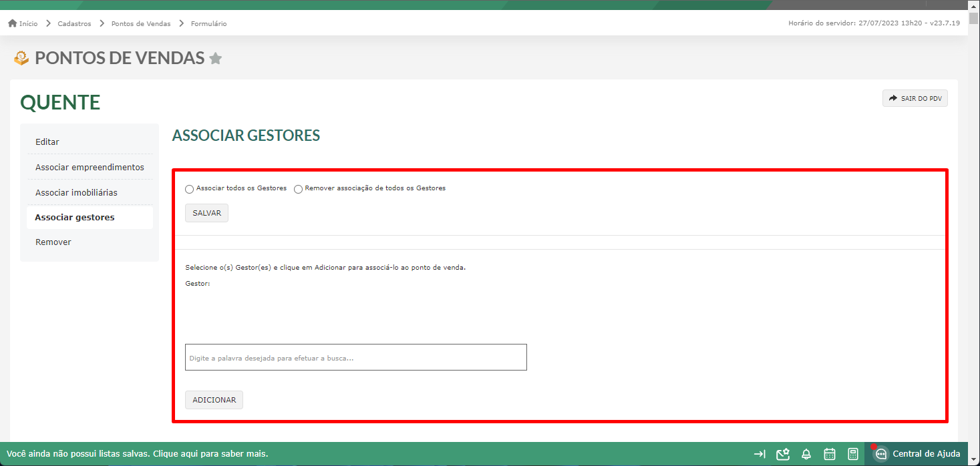Open the calculator icon in bottom bar
Image resolution: width=980 pixels, height=466 pixels.
point(853,454)
